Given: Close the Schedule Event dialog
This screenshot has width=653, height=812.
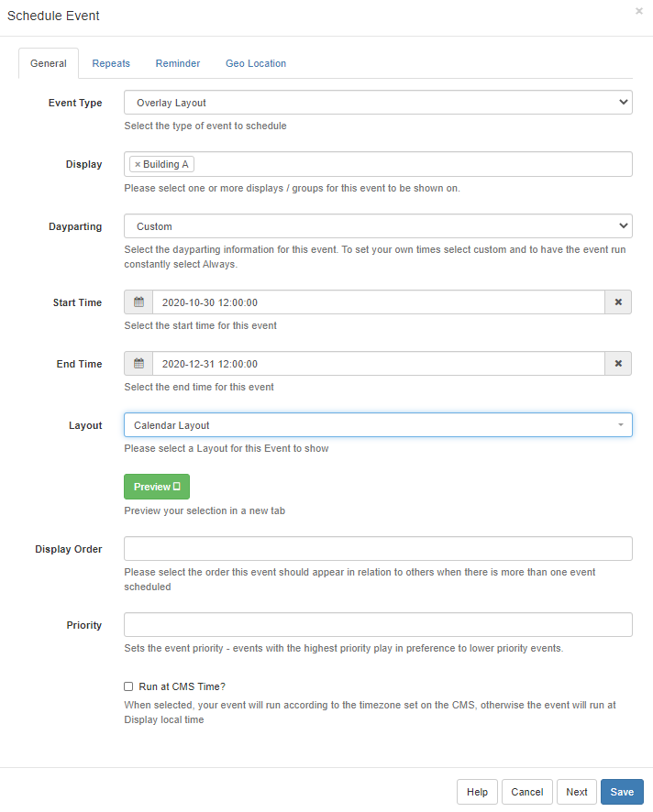Looking at the screenshot, I should (x=638, y=12).
